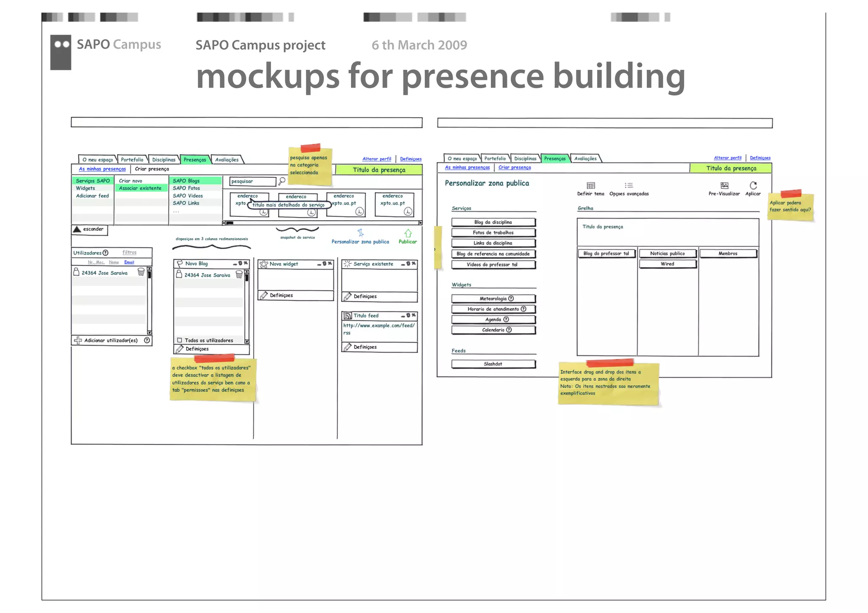Click the Meteorologia widget help icon
This screenshot has height=613, width=868.
511,299
